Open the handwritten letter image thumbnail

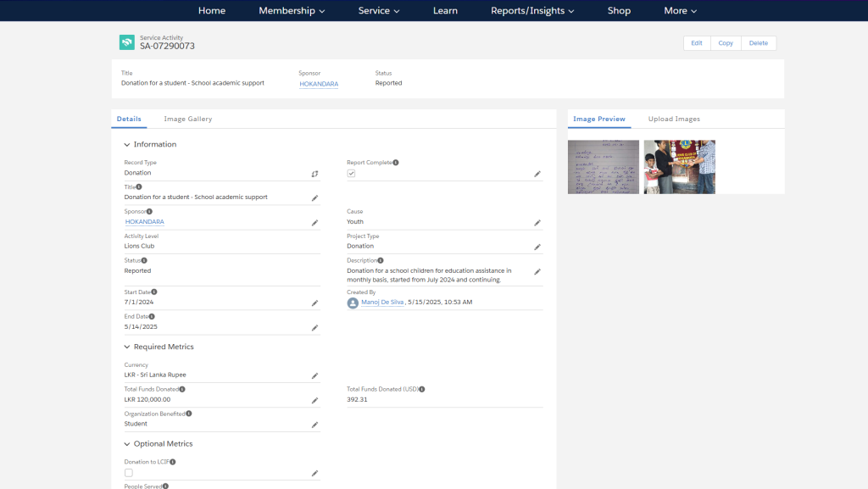[604, 167]
